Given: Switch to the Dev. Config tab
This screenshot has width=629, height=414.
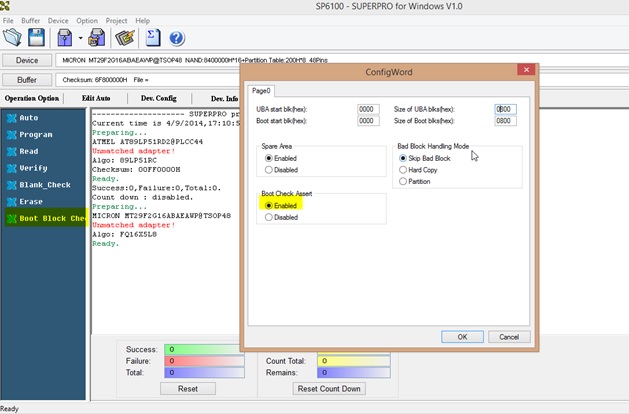Looking at the screenshot, I should [x=157, y=99].
